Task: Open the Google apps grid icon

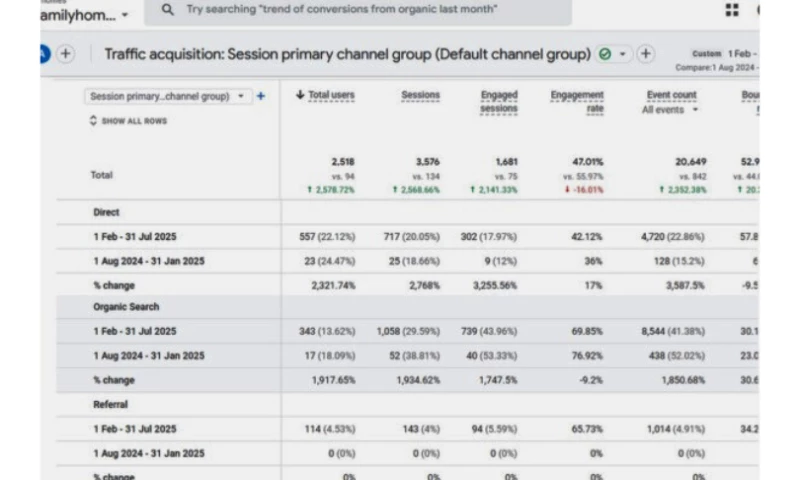Action: (732, 10)
